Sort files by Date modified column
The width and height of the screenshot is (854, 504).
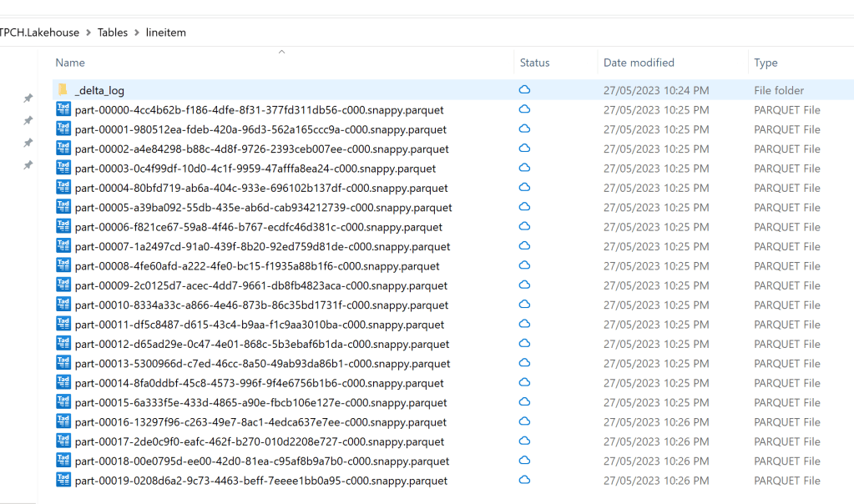639,63
